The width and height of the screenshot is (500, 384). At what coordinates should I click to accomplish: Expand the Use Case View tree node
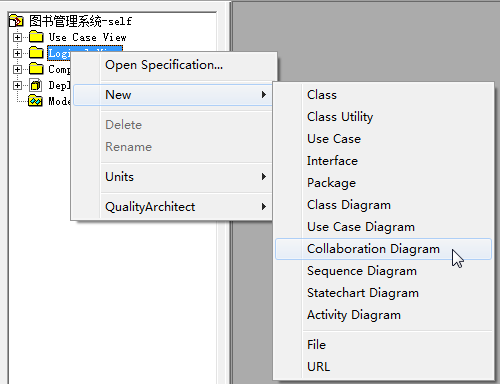tap(17, 37)
